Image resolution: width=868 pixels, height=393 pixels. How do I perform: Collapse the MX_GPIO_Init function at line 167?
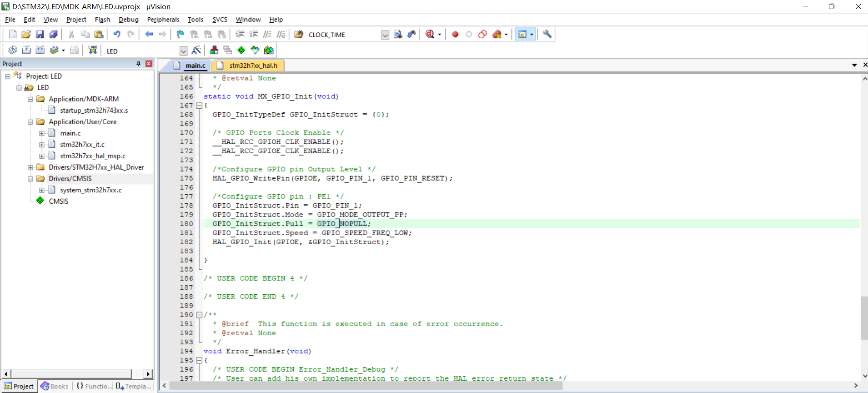point(199,106)
